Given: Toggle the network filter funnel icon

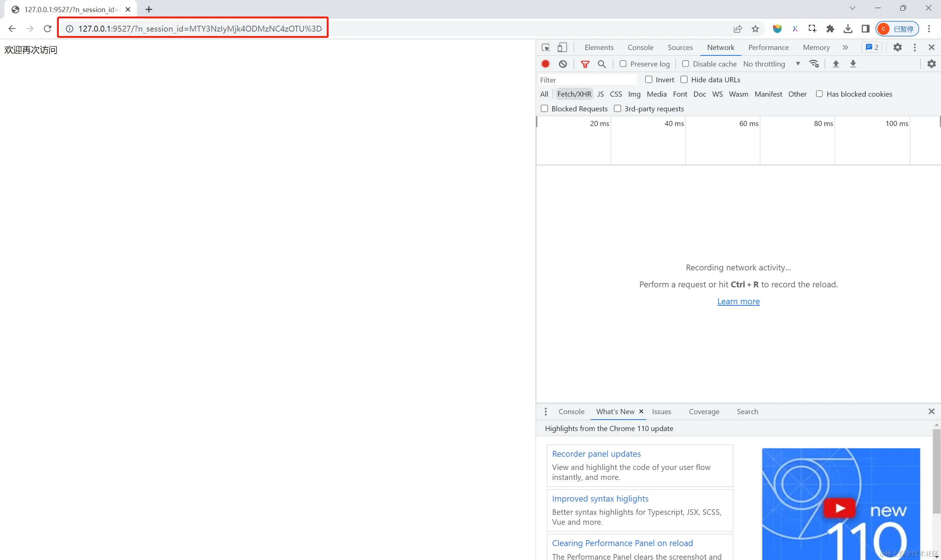Looking at the screenshot, I should (x=585, y=64).
